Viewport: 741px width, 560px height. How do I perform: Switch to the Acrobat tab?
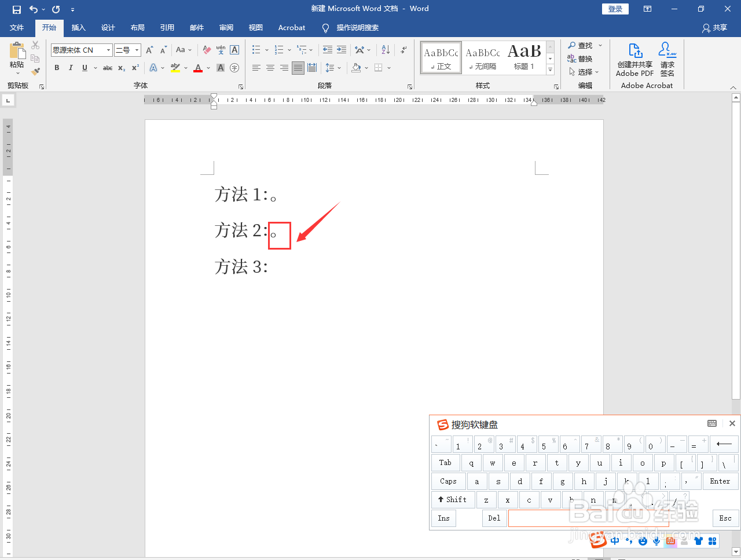292,28
